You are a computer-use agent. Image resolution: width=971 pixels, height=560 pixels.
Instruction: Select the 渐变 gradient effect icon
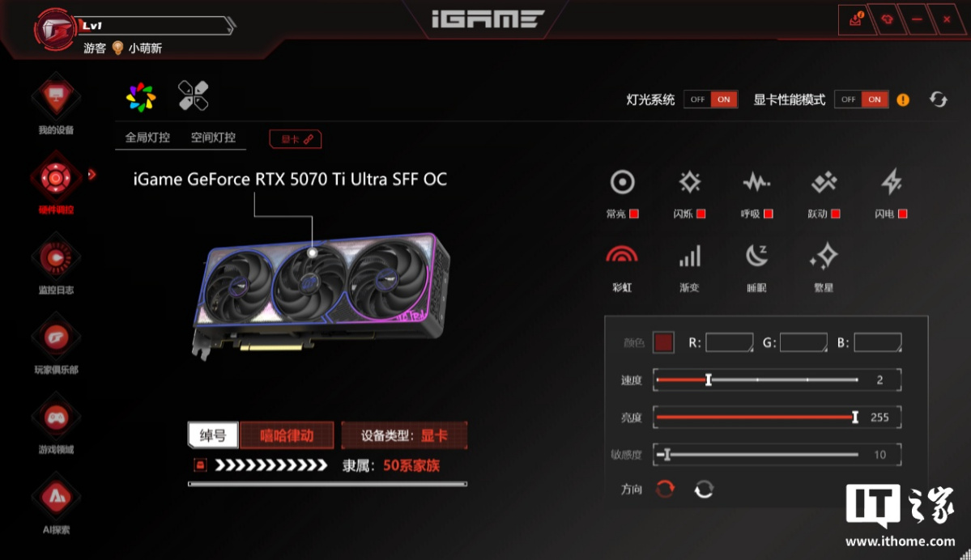pyautogui.click(x=689, y=256)
